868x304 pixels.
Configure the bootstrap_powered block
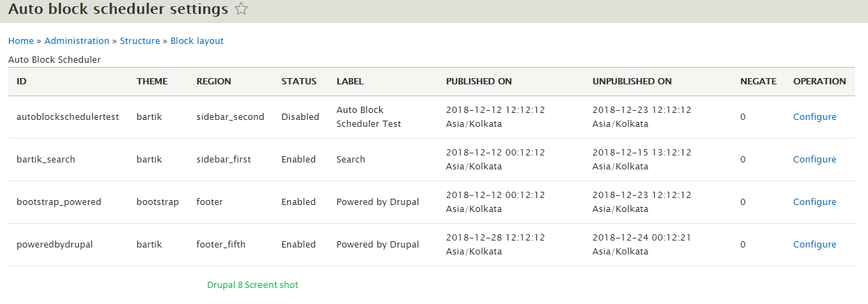[x=814, y=202]
